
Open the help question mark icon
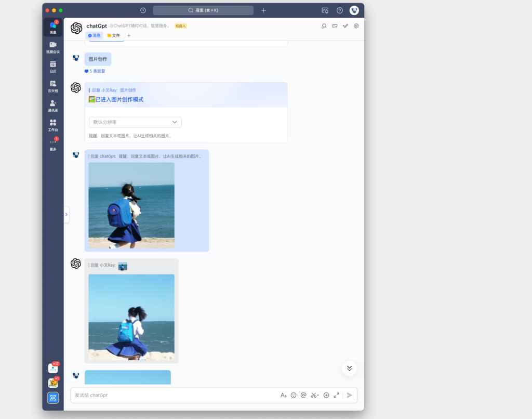coord(340,10)
